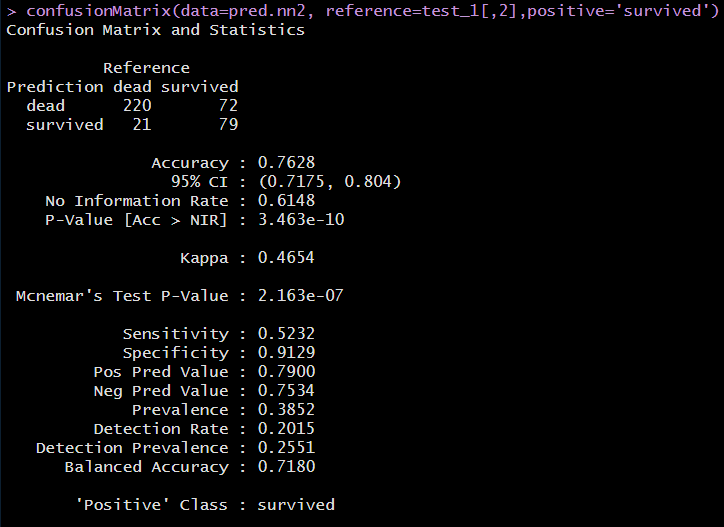Click the Specificity value 0.9129
Viewport: 724px width, 527px height.
pos(286,352)
